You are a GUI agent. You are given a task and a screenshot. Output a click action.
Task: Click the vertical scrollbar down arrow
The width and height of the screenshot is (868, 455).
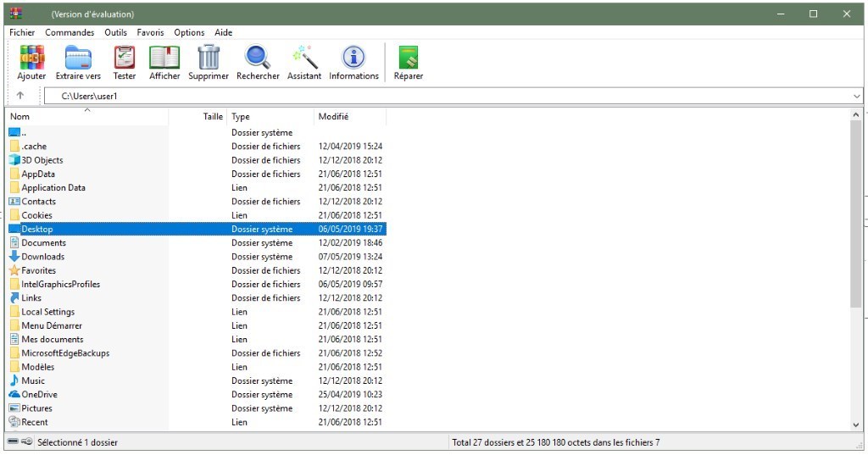[x=856, y=424]
